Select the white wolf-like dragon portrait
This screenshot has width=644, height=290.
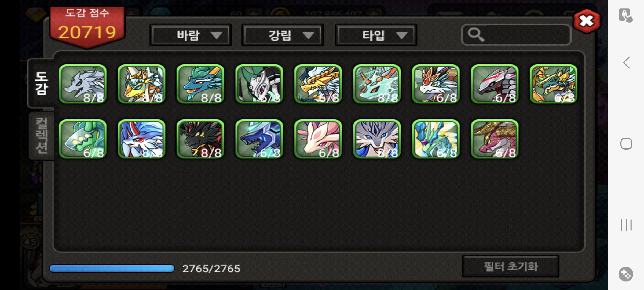point(83,84)
